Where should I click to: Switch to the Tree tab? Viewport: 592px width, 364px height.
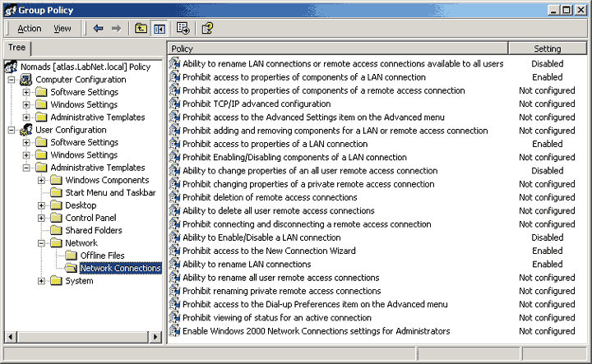click(16, 48)
